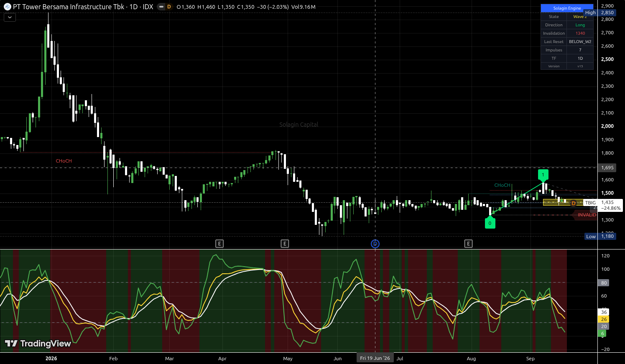Click the Long direction value
Image resolution: width=625 pixels, height=364 pixels.
580,25
